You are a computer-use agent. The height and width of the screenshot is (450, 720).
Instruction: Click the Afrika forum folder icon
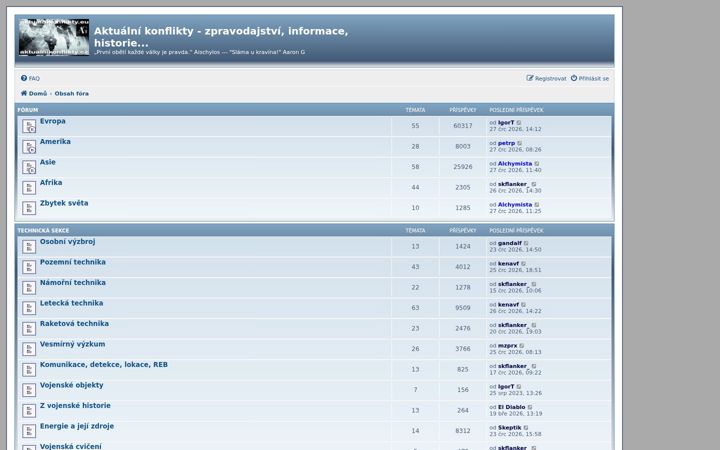(29, 187)
